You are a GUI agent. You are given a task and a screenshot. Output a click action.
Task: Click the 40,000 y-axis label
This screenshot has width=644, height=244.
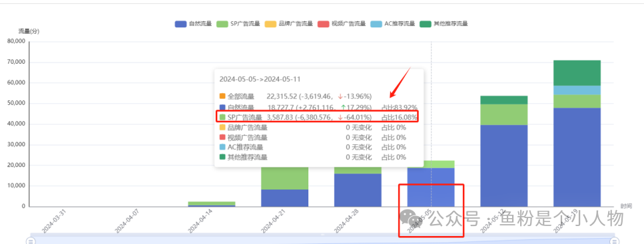point(17,124)
